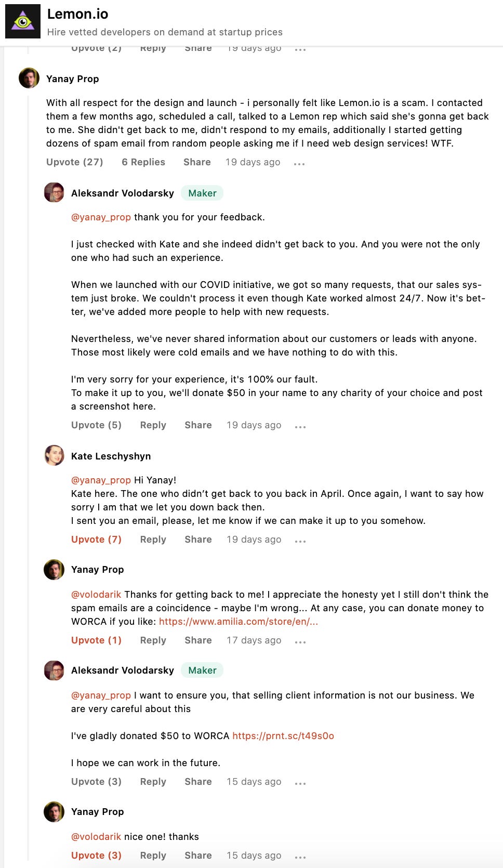Click the Lemon.io logo icon

coord(23,21)
